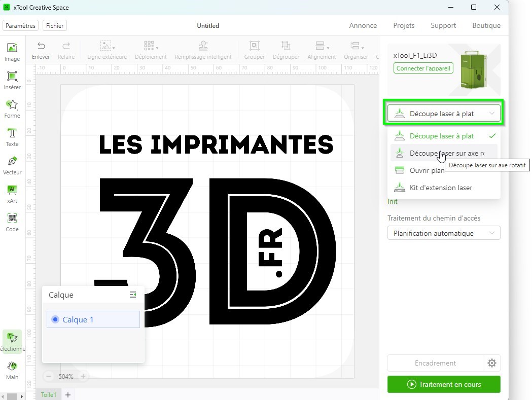Click the Encadrement framing button
This screenshot has width=532, height=400.
click(435, 363)
